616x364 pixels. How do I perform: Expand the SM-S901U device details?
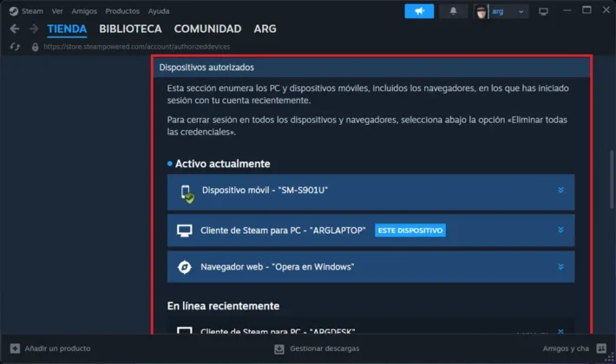[x=560, y=190]
